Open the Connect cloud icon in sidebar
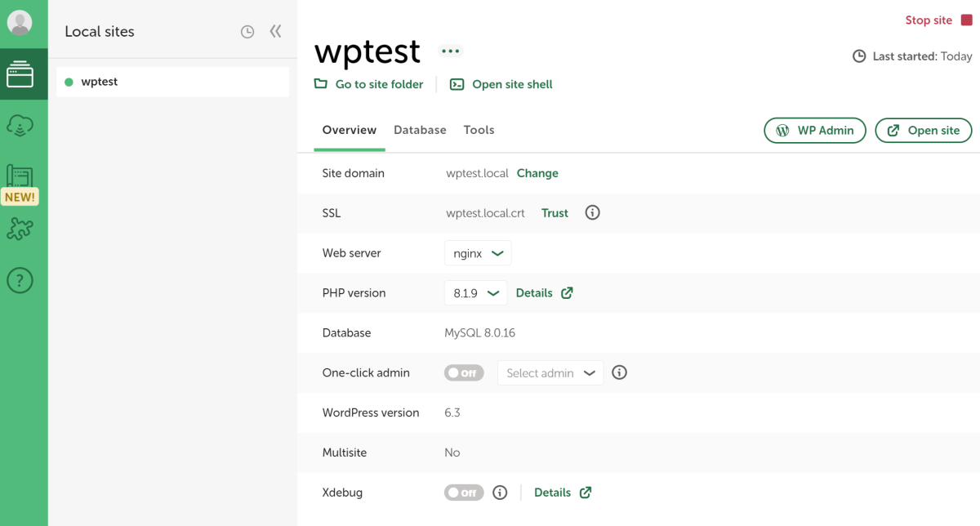 pos(20,126)
